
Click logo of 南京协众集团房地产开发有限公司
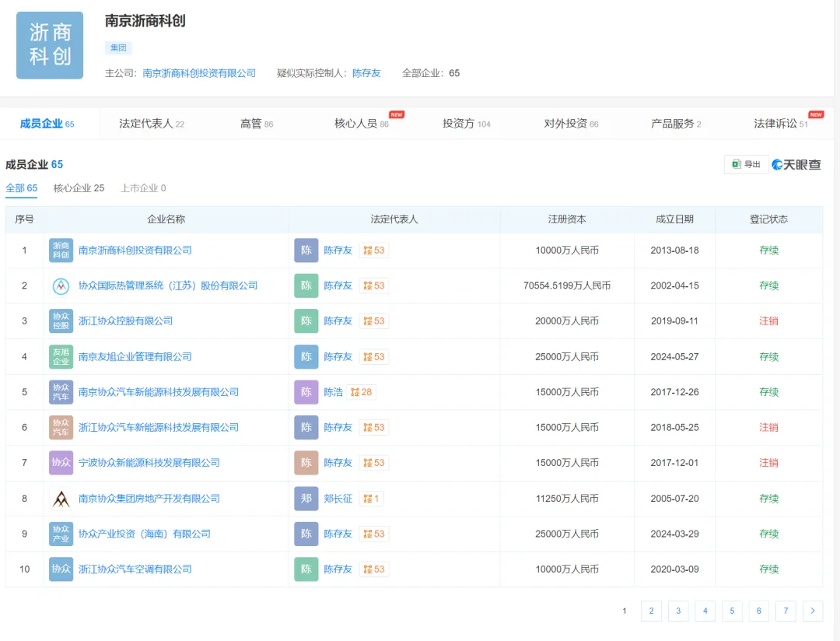[x=61, y=499]
